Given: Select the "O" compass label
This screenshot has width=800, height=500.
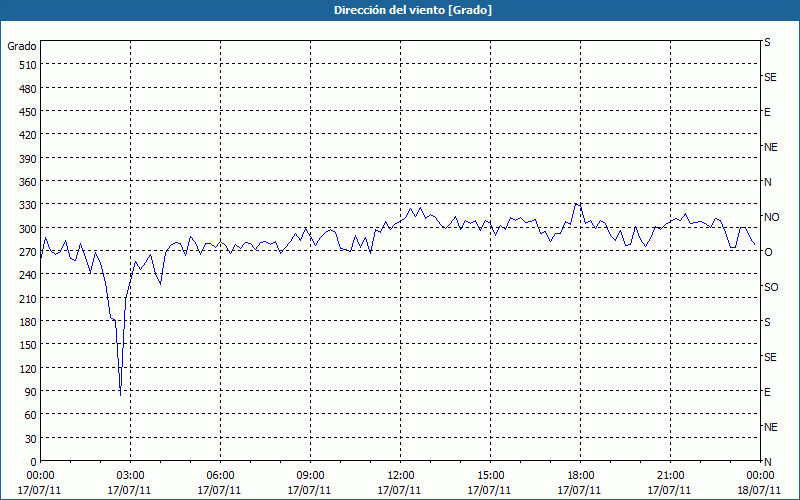Looking at the screenshot, I should coord(768,252).
